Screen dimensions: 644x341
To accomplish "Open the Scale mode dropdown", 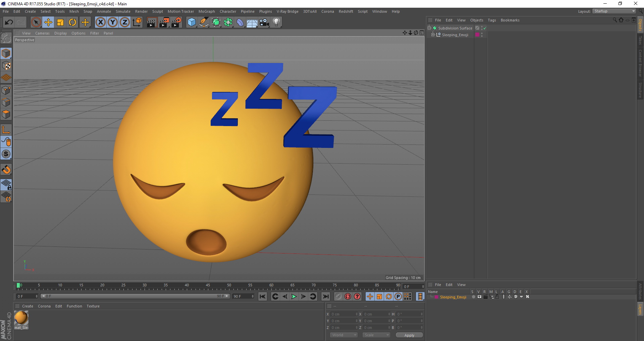I will pyautogui.click(x=376, y=335).
